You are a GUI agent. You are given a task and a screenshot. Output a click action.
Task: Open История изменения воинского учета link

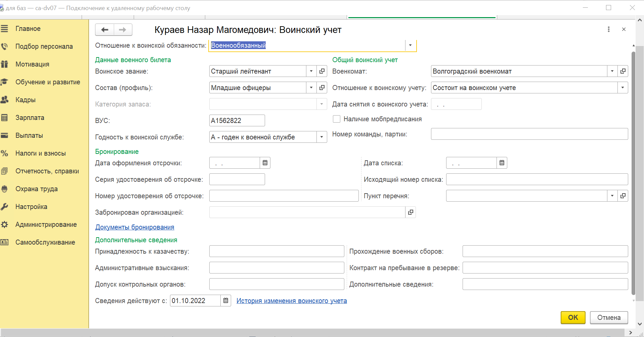(291, 301)
